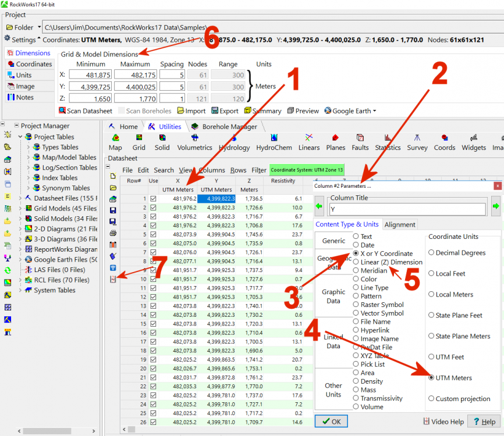Select Linear (Z) Dimension option

(x=356, y=262)
